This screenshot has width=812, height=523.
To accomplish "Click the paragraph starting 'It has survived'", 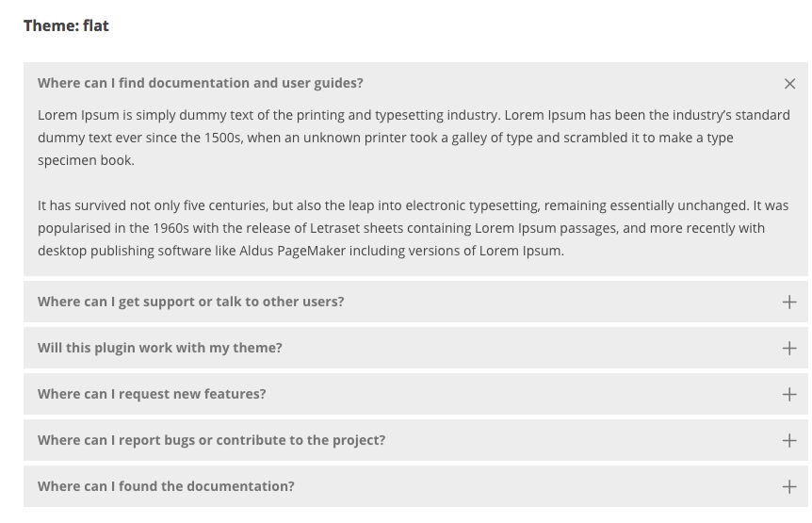I will [377, 228].
